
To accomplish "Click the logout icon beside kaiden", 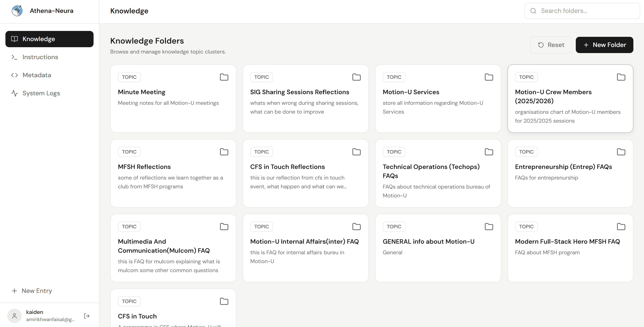I will pyautogui.click(x=87, y=316).
